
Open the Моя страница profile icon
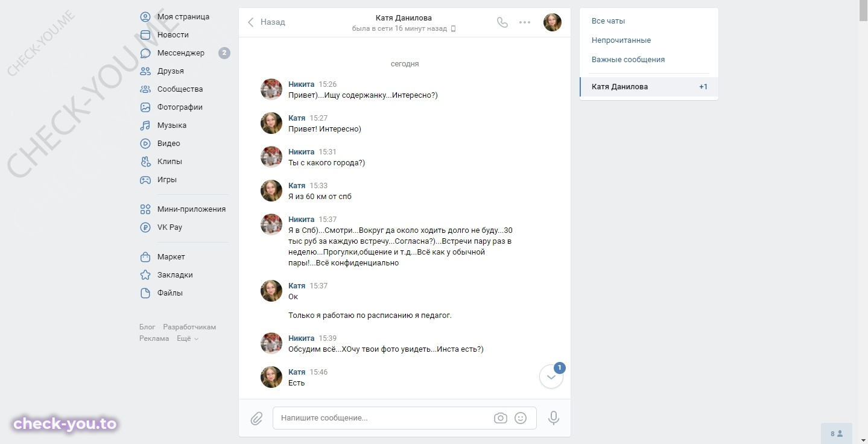[x=145, y=17]
